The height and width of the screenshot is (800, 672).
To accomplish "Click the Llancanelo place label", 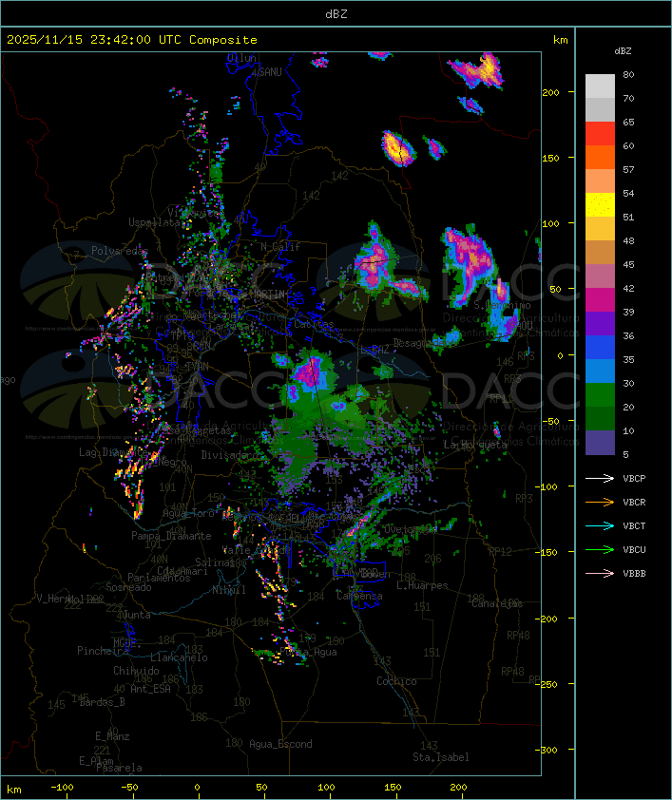I will click(179, 657).
